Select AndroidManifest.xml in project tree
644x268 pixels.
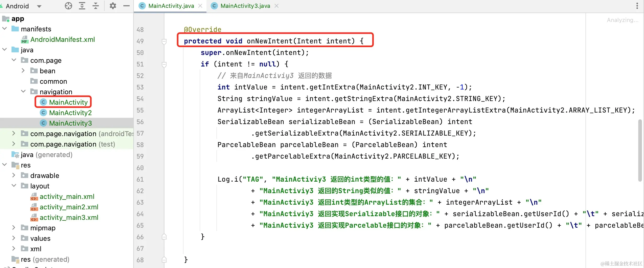click(62, 40)
